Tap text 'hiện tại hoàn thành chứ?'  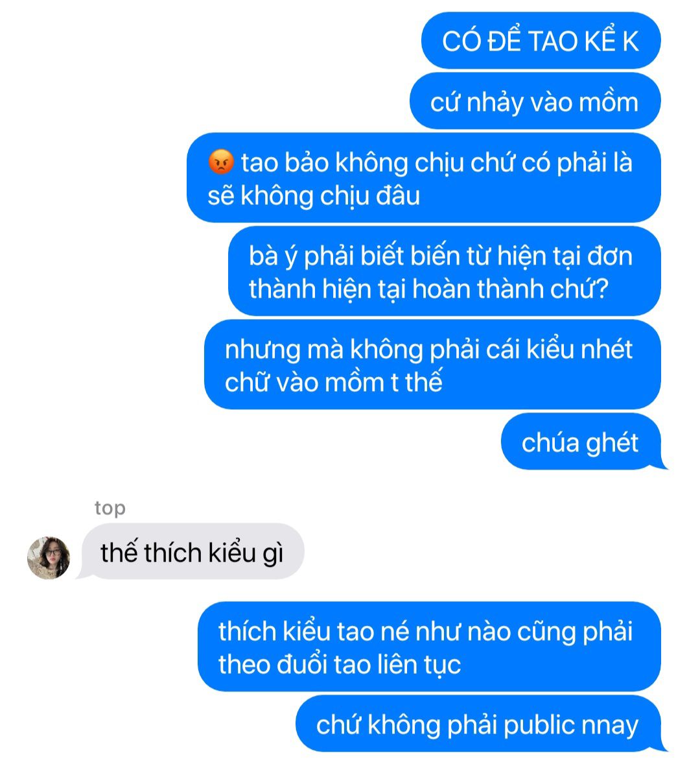pyautogui.click(x=428, y=288)
